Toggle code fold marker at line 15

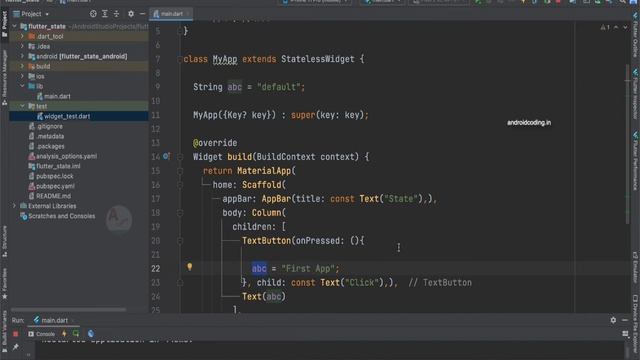[x=180, y=171]
